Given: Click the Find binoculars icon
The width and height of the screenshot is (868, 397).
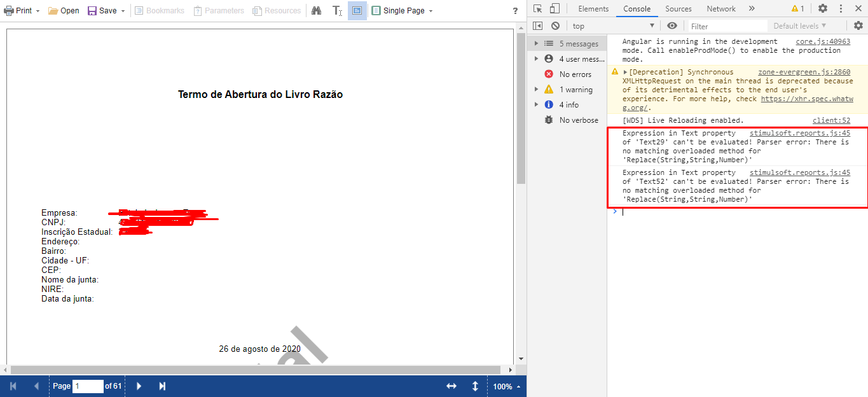Looking at the screenshot, I should click(x=316, y=11).
